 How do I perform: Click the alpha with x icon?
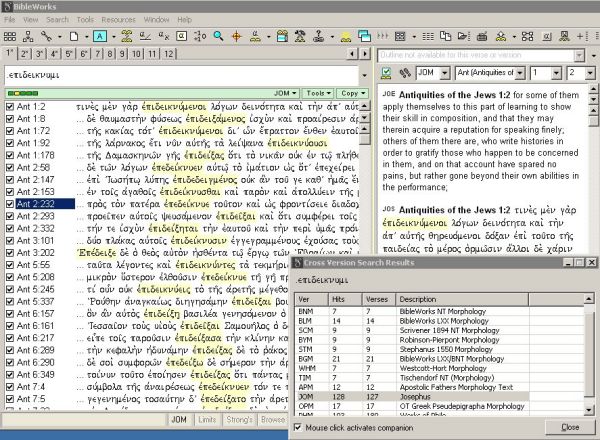tap(164, 36)
